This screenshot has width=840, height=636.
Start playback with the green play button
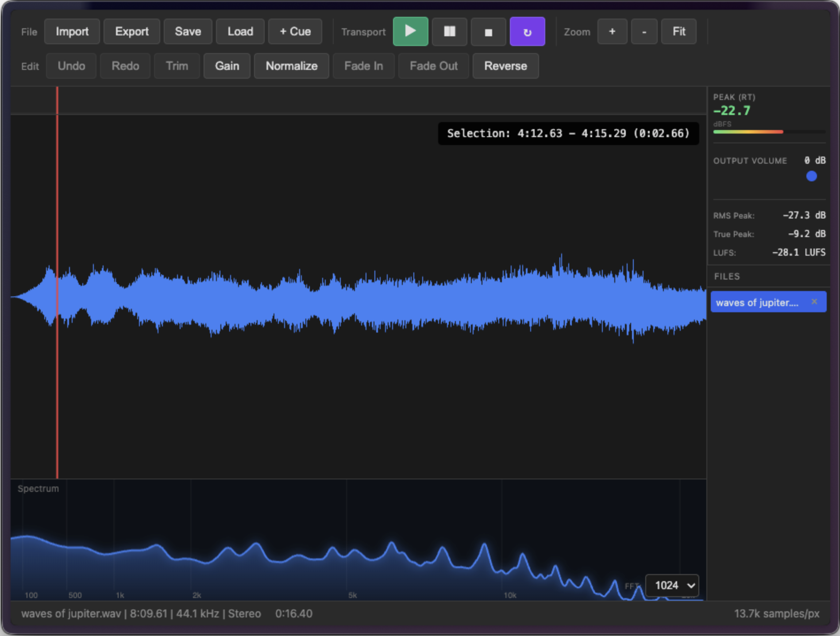point(410,31)
